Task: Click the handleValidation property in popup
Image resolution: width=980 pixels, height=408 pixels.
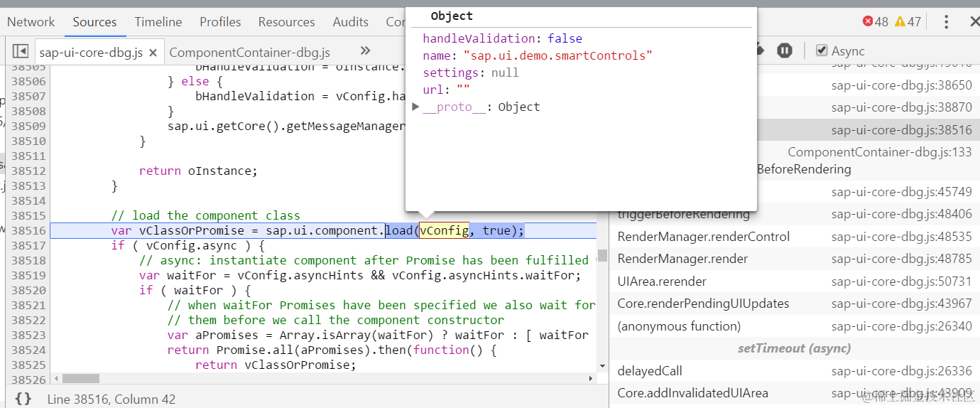Action: pos(479,38)
